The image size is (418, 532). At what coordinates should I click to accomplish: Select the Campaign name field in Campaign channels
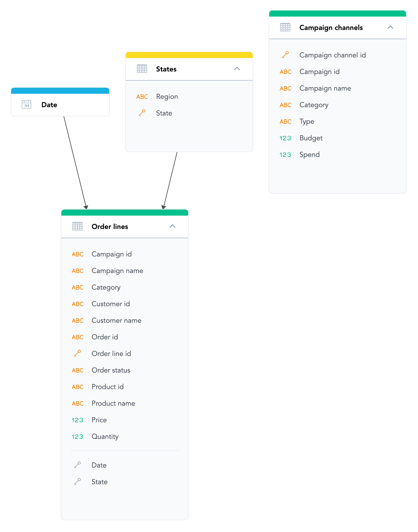point(325,88)
